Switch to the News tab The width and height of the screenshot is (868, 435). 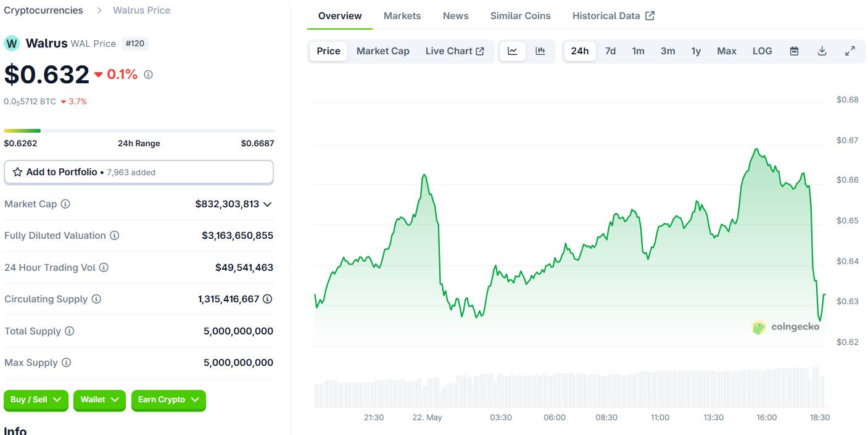456,16
